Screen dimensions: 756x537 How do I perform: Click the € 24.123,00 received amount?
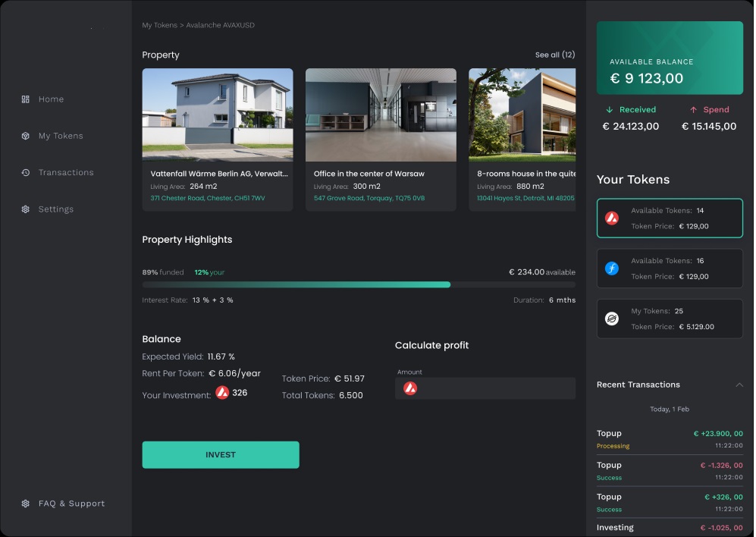coord(631,127)
